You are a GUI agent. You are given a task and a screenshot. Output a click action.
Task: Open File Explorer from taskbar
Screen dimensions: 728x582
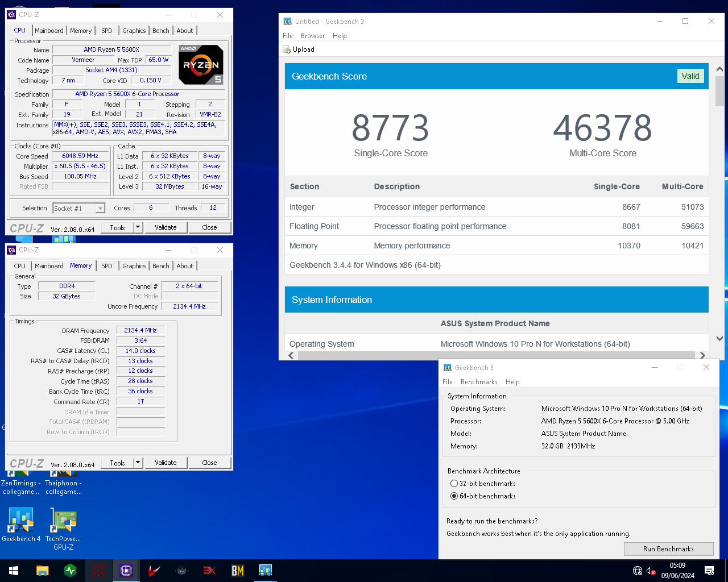pyautogui.click(x=43, y=570)
